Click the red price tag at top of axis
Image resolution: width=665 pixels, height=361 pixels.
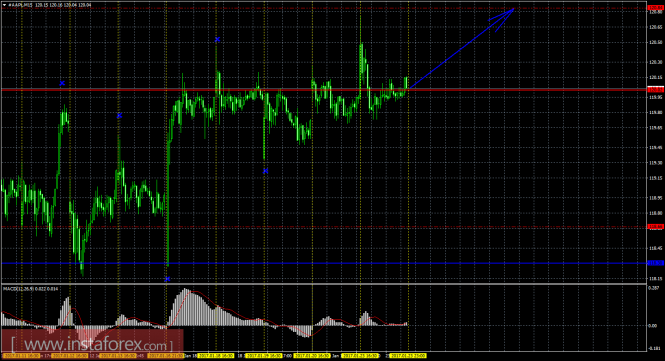tap(656, 8)
